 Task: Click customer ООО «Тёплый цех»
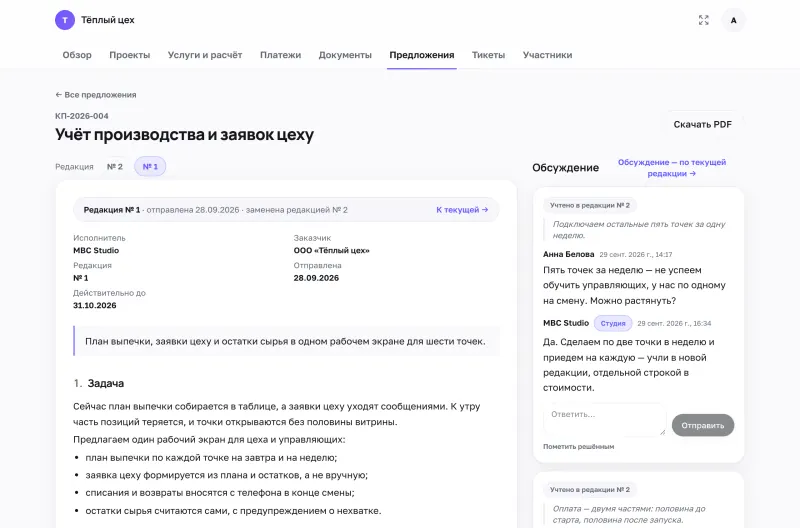click(332, 250)
